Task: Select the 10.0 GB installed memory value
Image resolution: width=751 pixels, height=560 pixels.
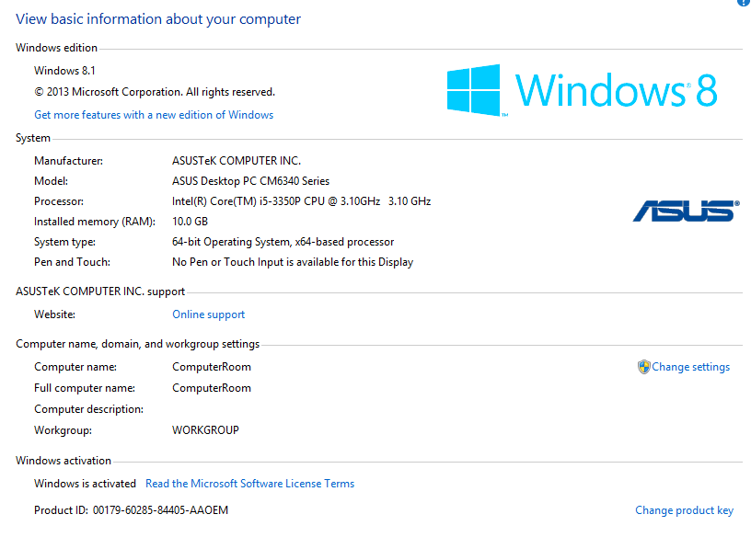Action: pos(191,222)
